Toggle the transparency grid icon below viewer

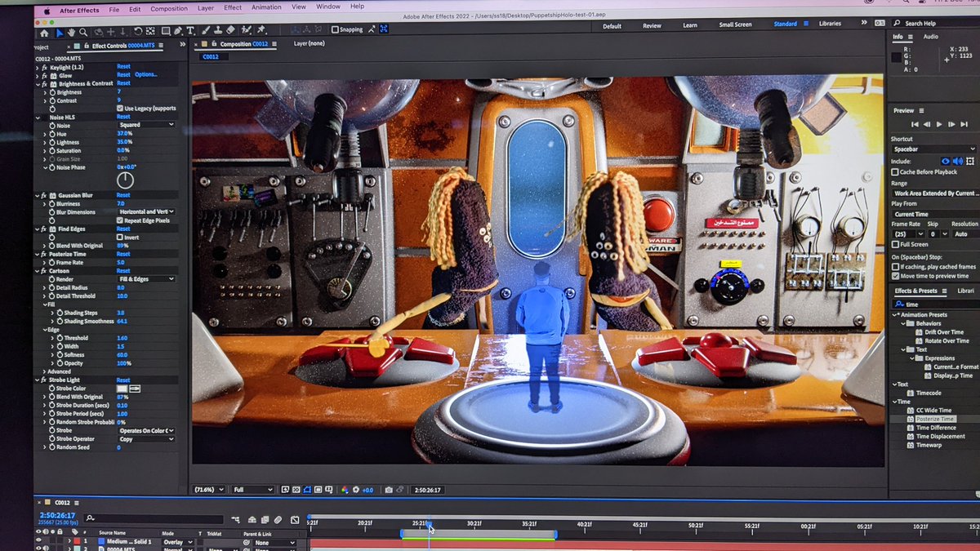296,490
